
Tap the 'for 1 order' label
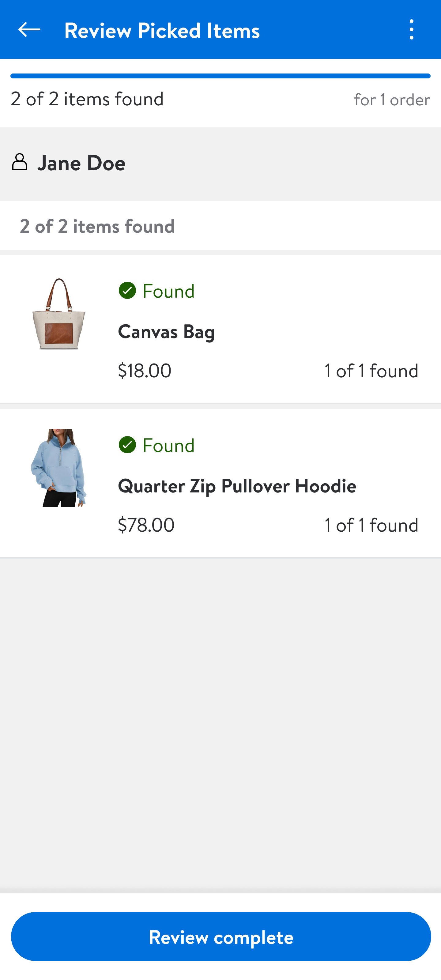(392, 100)
